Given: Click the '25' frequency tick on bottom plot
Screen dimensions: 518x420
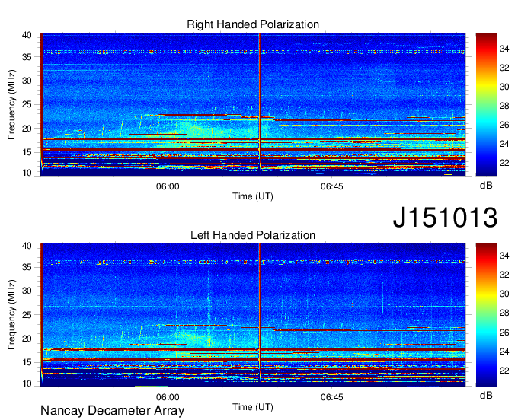Looking at the screenshot, I should (27, 315).
